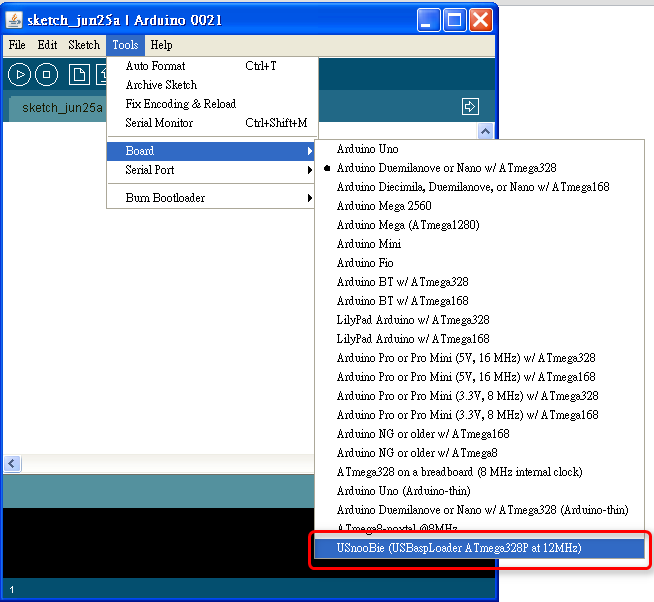
Task: Close the Arduino window
Action: 480,20
